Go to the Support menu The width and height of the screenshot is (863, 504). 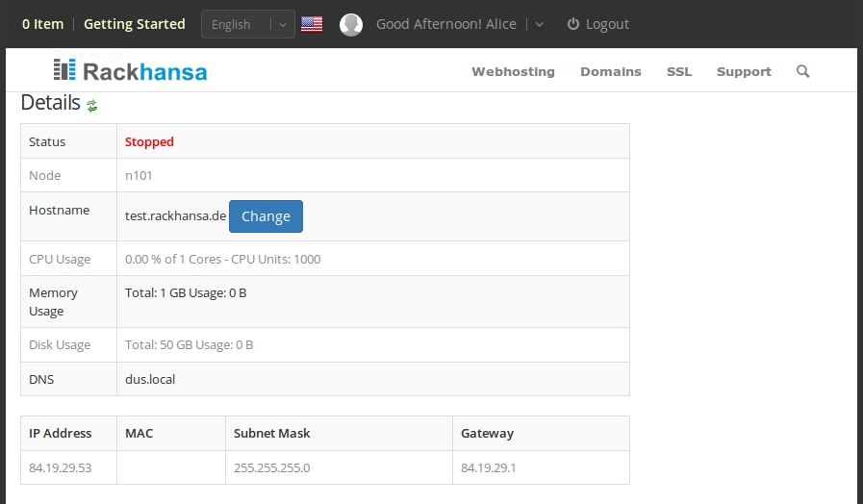click(744, 71)
